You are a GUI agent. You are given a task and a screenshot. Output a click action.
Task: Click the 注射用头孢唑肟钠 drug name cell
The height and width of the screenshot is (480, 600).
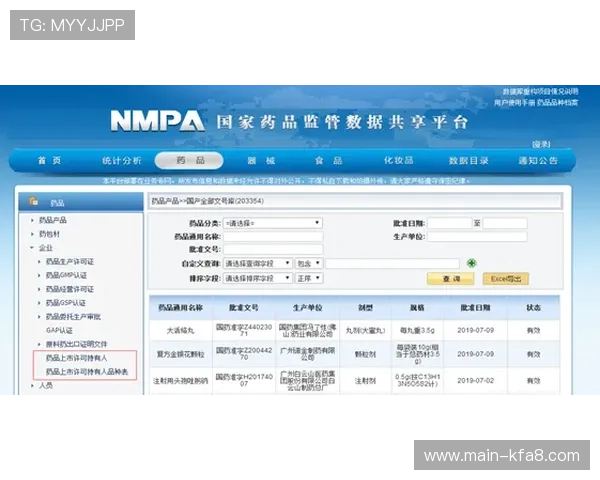tap(181, 381)
